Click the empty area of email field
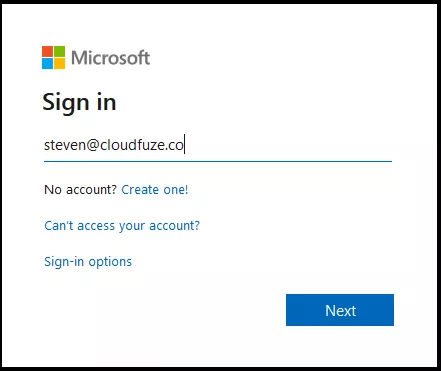 point(288,145)
